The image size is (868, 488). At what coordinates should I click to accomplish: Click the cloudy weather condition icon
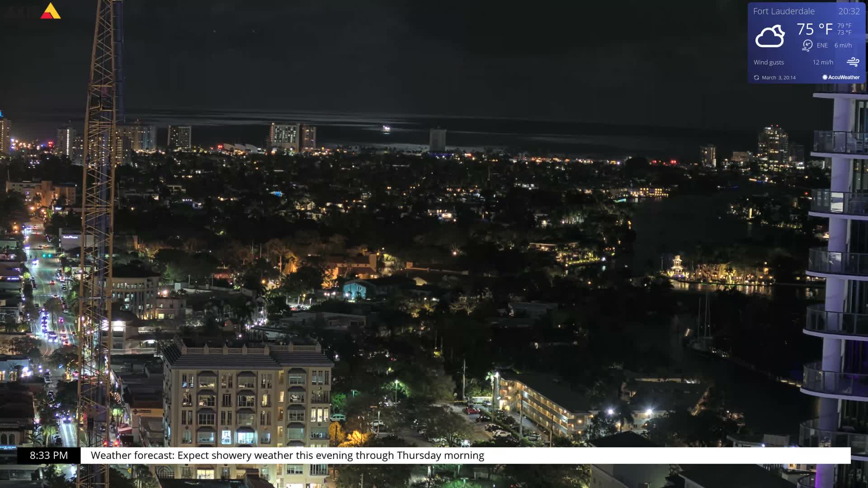pos(770,36)
